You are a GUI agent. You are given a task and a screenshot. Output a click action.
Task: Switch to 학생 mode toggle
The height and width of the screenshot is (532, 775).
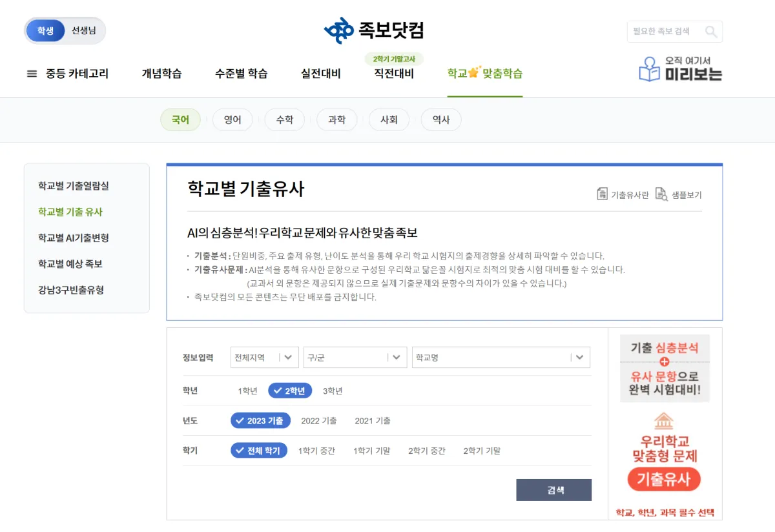(x=45, y=30)
